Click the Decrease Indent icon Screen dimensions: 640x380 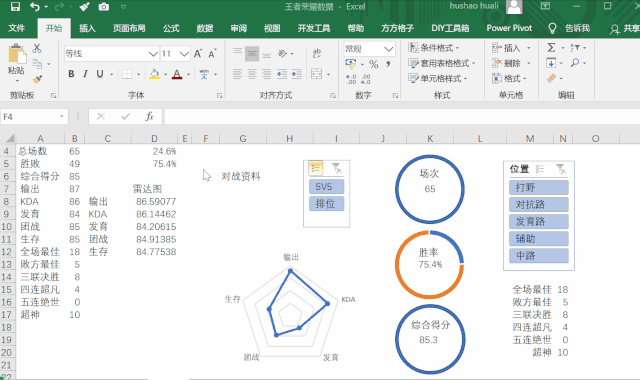tap(282, 74)
